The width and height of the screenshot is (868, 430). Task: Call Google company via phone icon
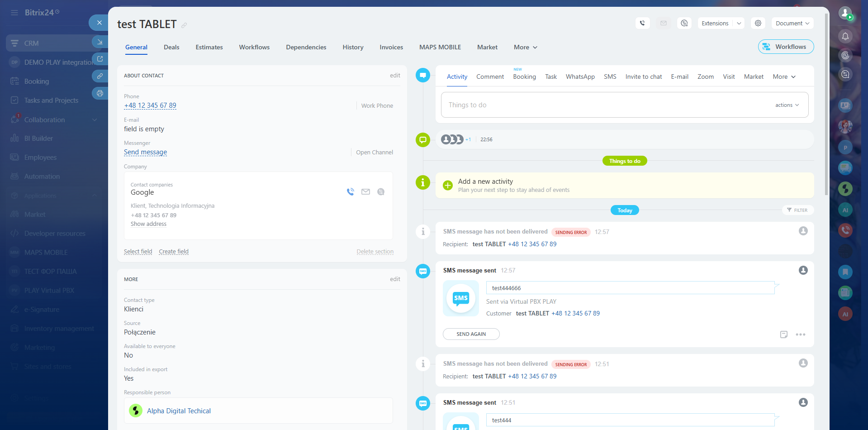pos(351,192)
